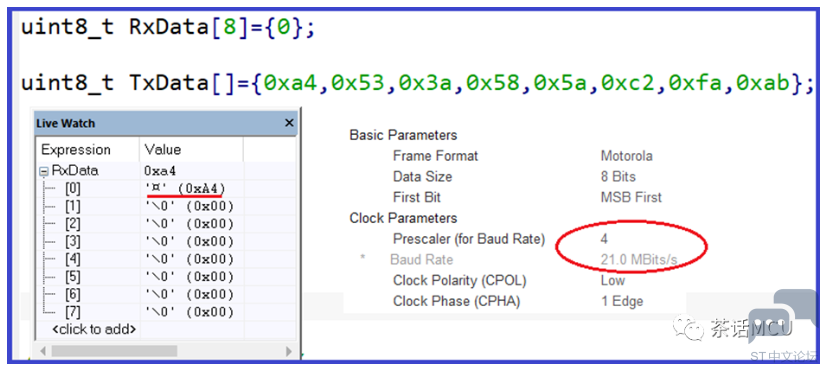827x372 pixels.
Task: Click the 0xab byte in TxData
Action: [x=764, y=82]
